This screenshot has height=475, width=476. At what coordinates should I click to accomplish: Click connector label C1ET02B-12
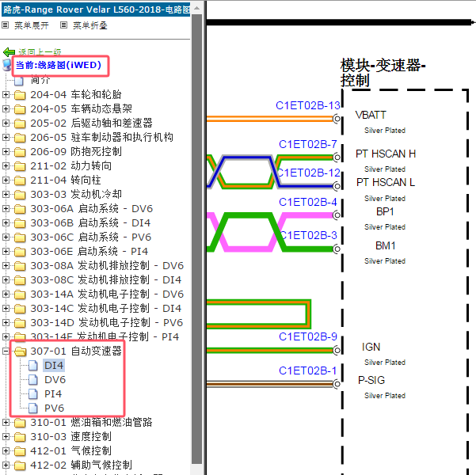308,173
